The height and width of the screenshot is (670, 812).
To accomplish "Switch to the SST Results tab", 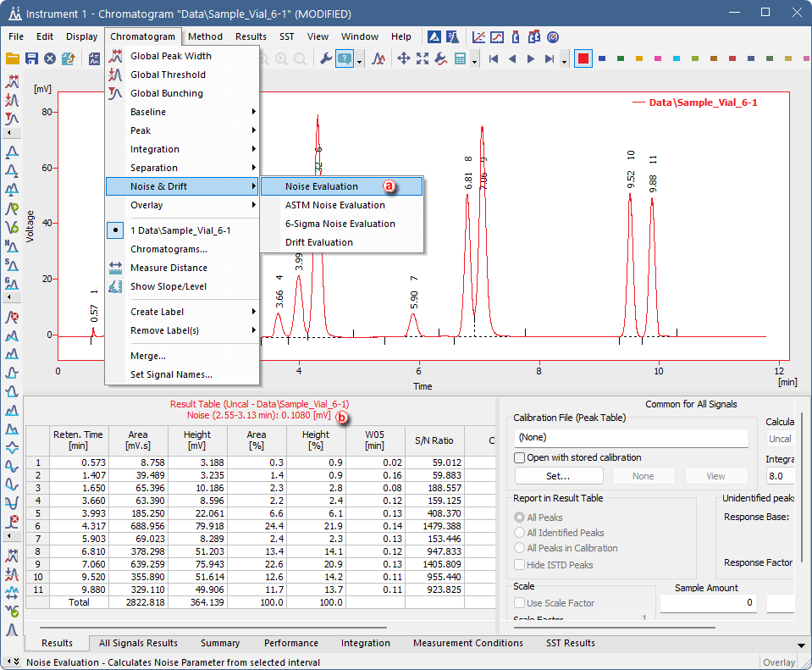I will [x=570, y=643].
